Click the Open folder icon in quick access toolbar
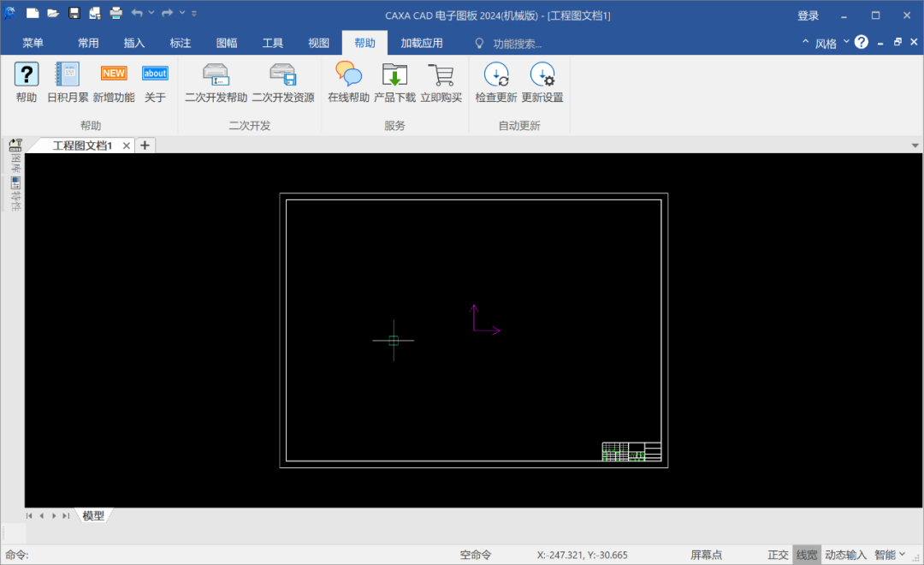The image size is (924, 565). (53, 13)
